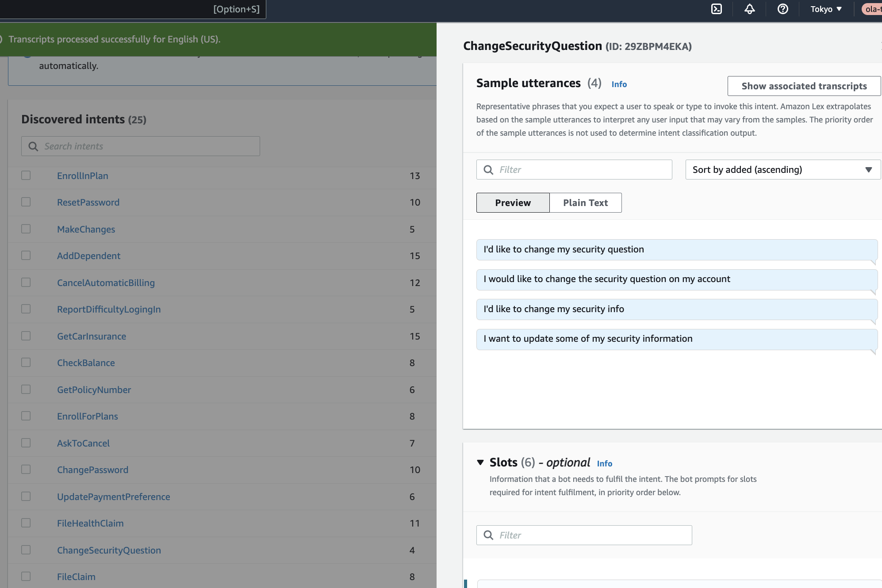Check the checkbox next to EnrollInPlan

26,175
